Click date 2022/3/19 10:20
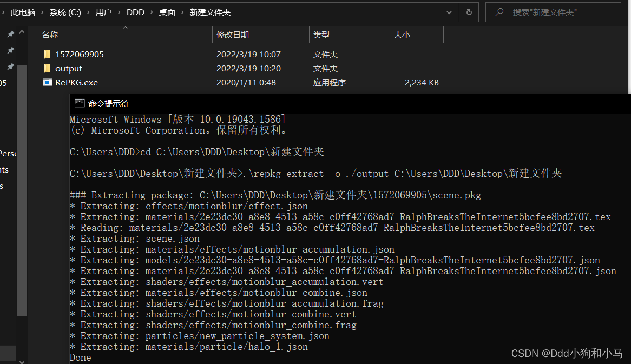The width and height of the screenshot is (631, 364). [x=249, y=68]
